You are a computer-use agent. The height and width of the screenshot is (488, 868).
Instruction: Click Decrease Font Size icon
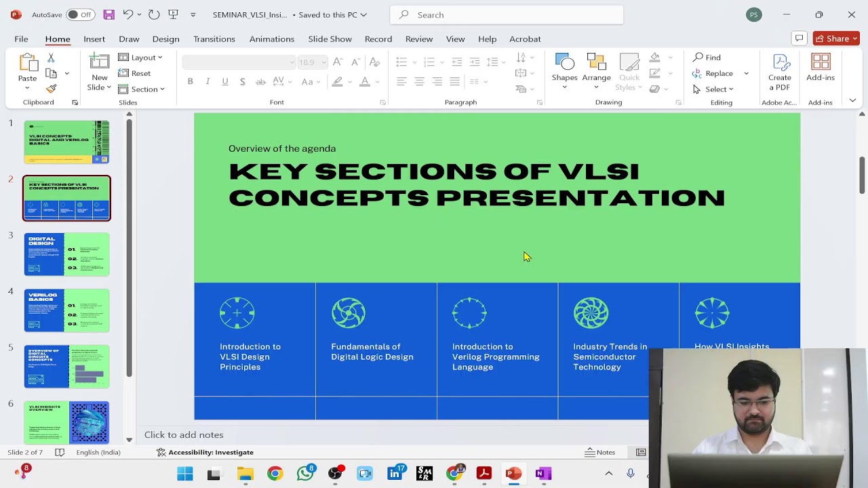click(x=355, y=62)
